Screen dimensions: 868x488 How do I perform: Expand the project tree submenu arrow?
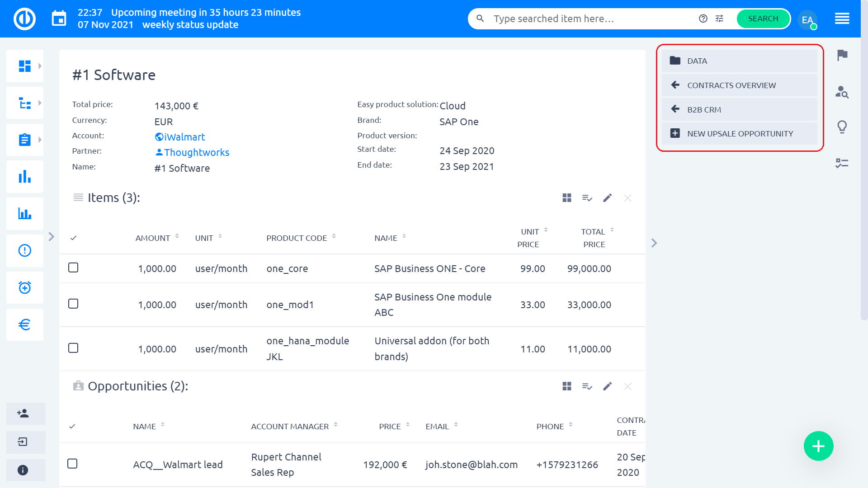click(40, 103)
